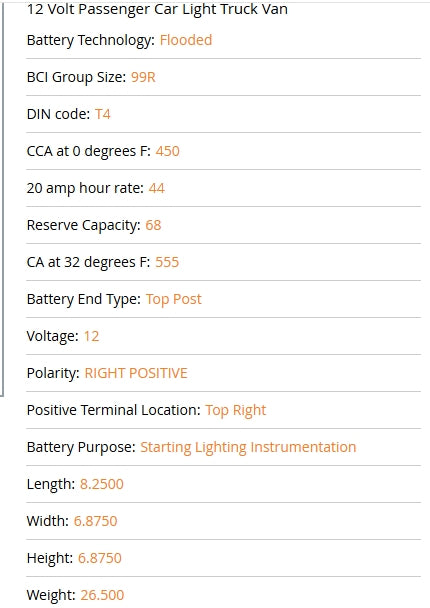
Task: Click the Flooded battery technology value
Action: (x=186, y=40)
